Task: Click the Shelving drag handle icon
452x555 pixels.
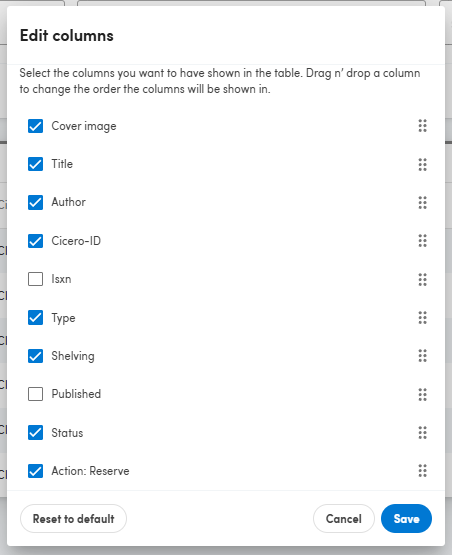Action: [422, 356]
